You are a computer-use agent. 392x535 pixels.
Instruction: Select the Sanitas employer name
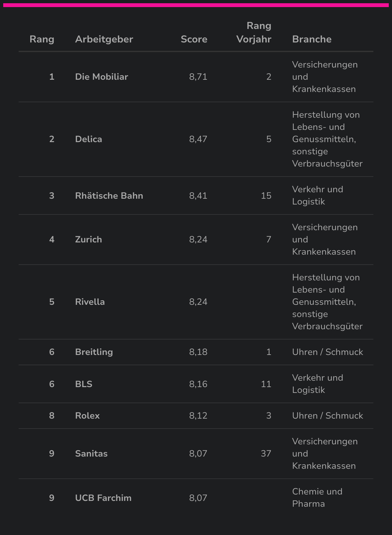point(91,454)
